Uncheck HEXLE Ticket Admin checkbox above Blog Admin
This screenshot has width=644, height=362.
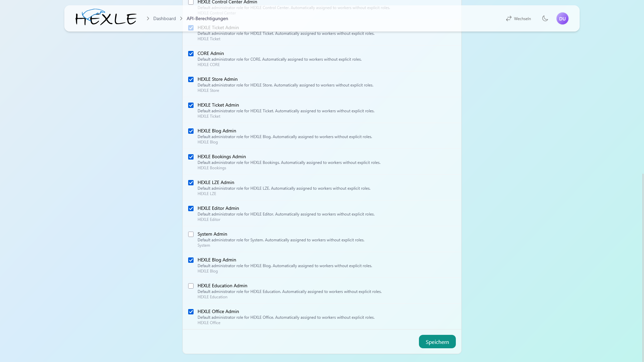191,105
